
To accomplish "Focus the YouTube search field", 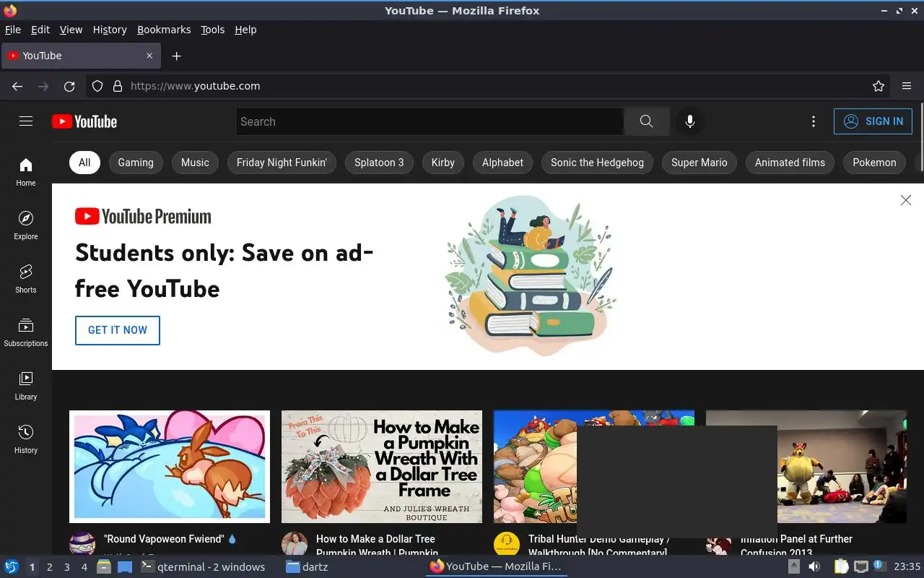I will (430, 121).
